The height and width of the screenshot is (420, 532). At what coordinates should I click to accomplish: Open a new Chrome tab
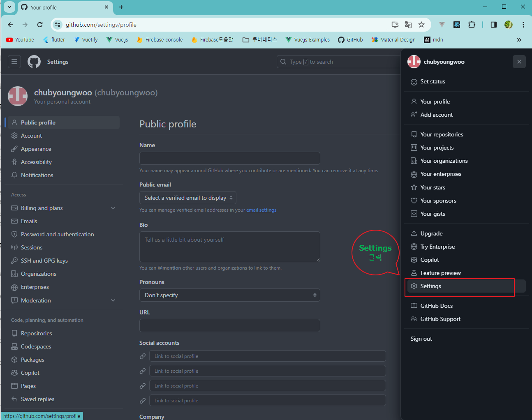tap(121, 7)
